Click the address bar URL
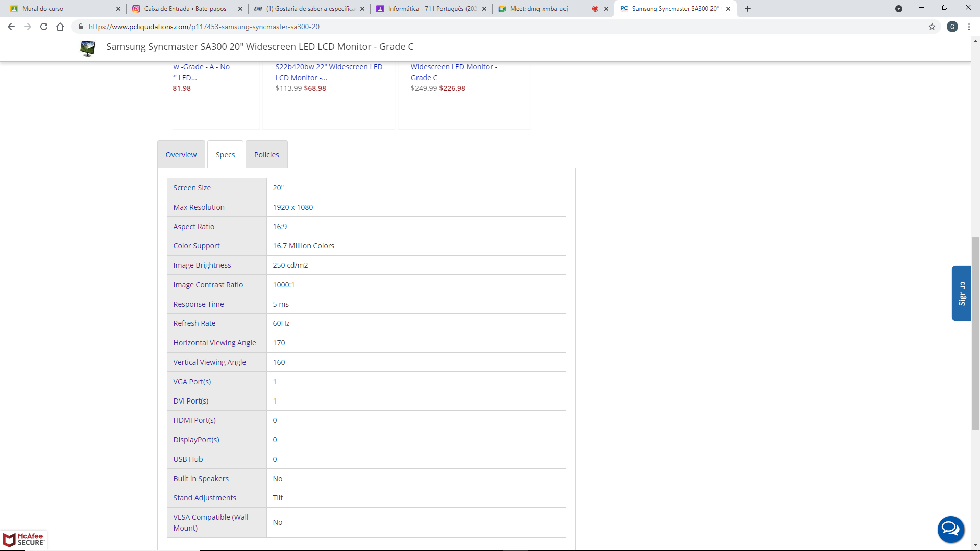 click(x=204, y=27)
